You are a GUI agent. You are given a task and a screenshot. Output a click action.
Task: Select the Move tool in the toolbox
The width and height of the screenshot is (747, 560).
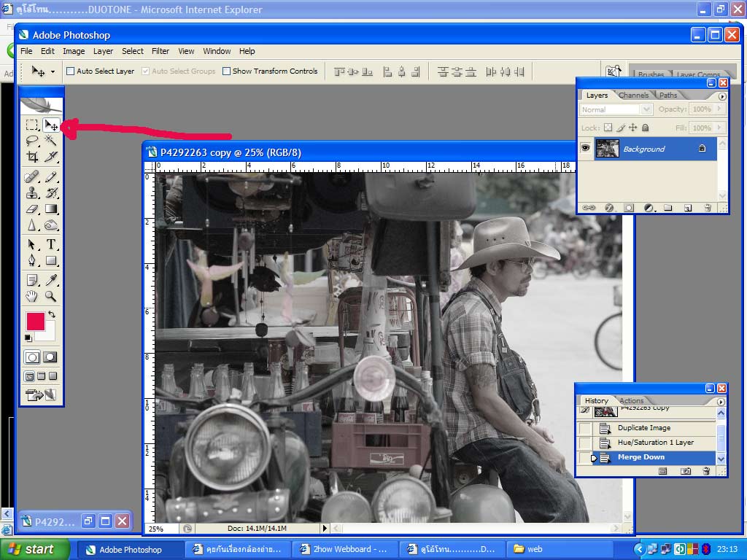click(51, 125)
